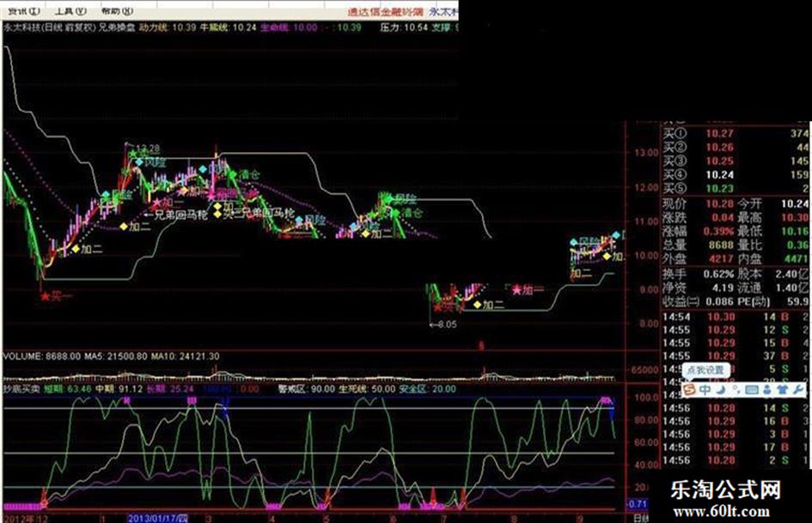The width and height of the screenshot is (812, 523).
Task: Click the 现价 10.28 current price value
Action: click(x=720, y=204)
